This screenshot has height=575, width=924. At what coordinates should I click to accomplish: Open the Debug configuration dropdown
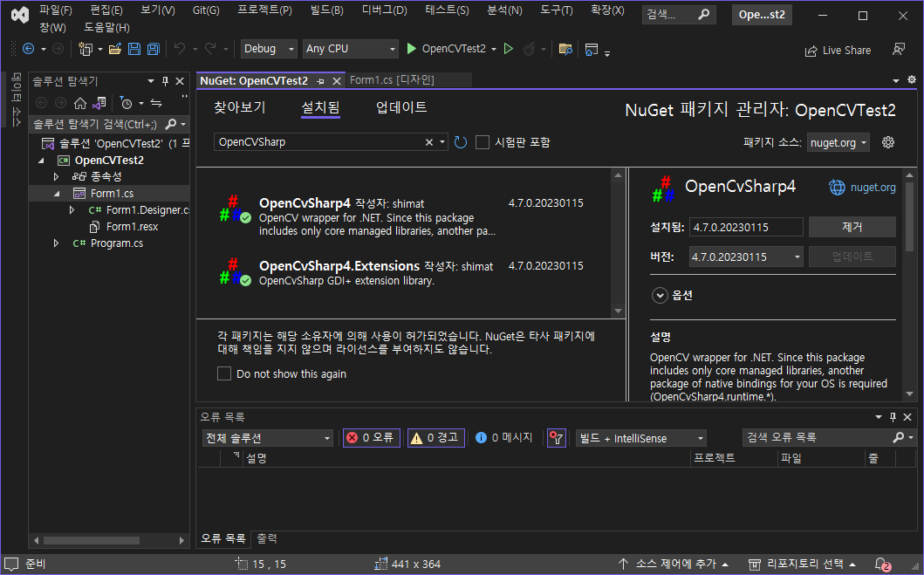pos(269,49)
